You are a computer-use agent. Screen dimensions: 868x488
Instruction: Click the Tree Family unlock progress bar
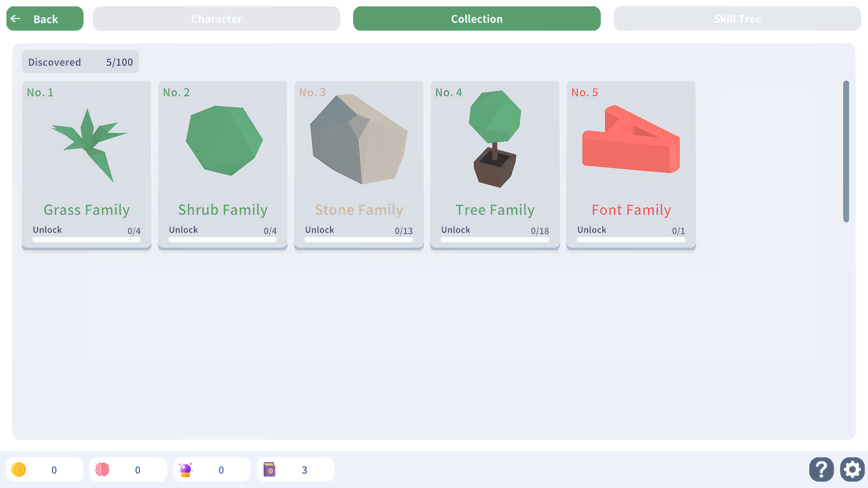point(495,239)
